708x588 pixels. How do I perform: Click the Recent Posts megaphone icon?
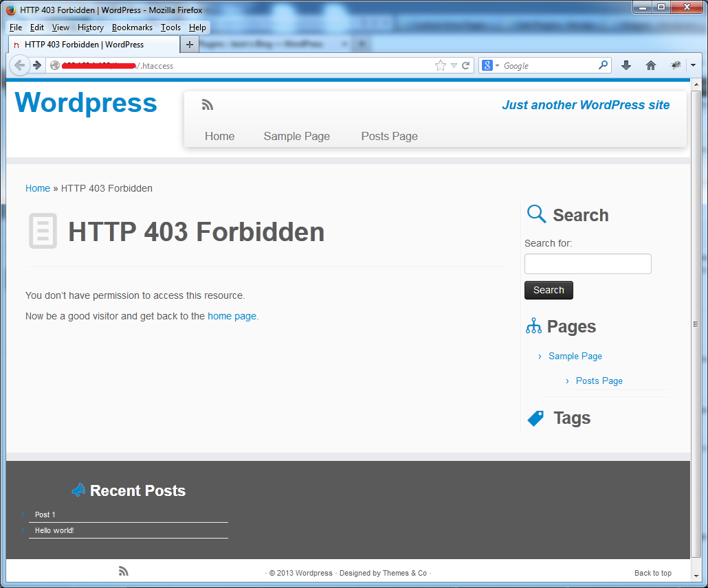click(x=78, y=490)
